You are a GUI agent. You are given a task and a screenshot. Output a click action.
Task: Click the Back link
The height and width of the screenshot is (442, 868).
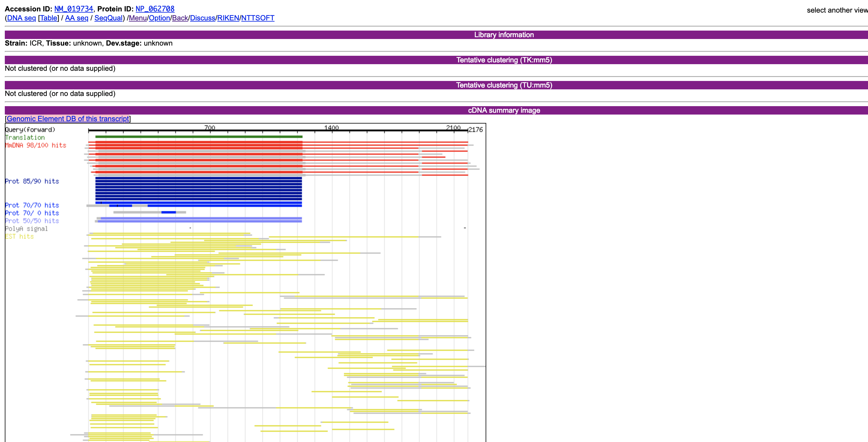coord(180,18)
